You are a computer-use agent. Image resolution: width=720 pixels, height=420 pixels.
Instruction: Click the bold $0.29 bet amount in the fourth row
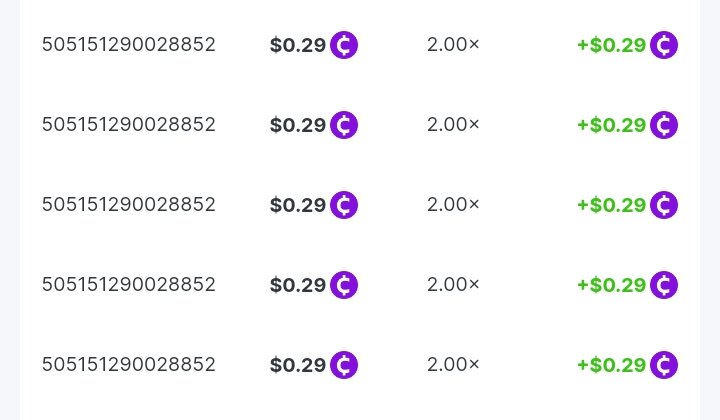[x=298, y=285]
